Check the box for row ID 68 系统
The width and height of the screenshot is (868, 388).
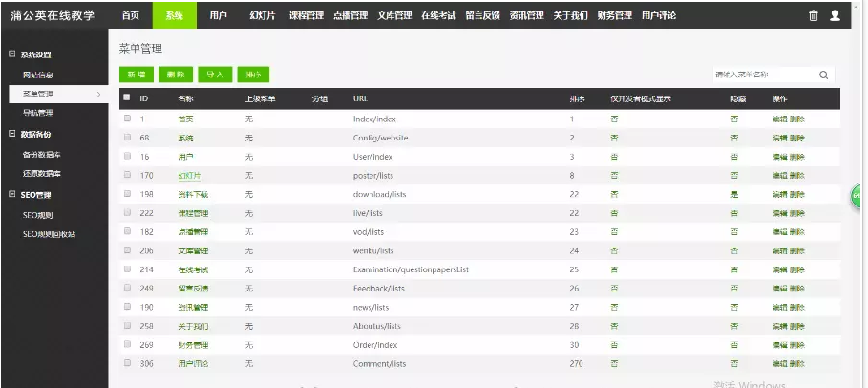tap(127, 137)
